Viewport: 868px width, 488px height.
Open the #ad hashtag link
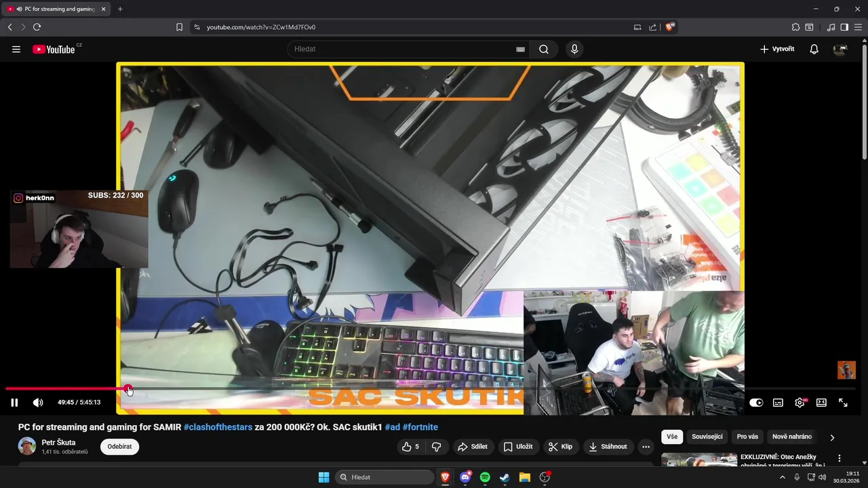coord(392,427)
